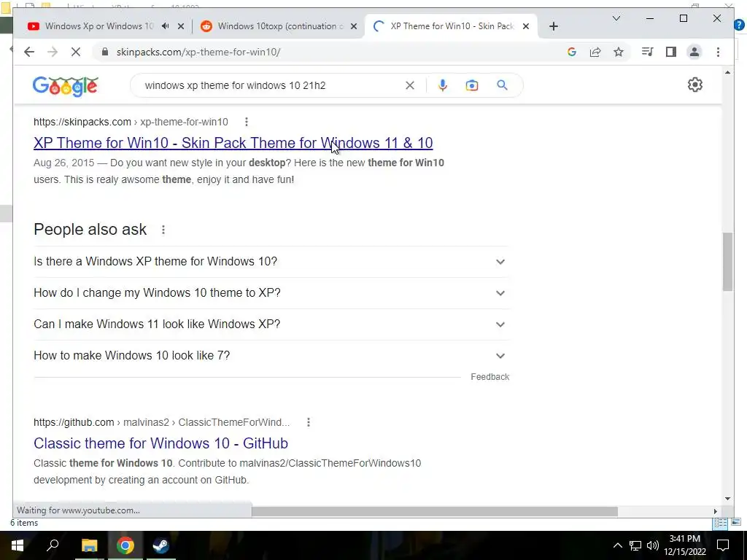The width and height of the screenshot is (747, 560).
Task: Open more options beside People also ask
Action: tap(163, 230)
